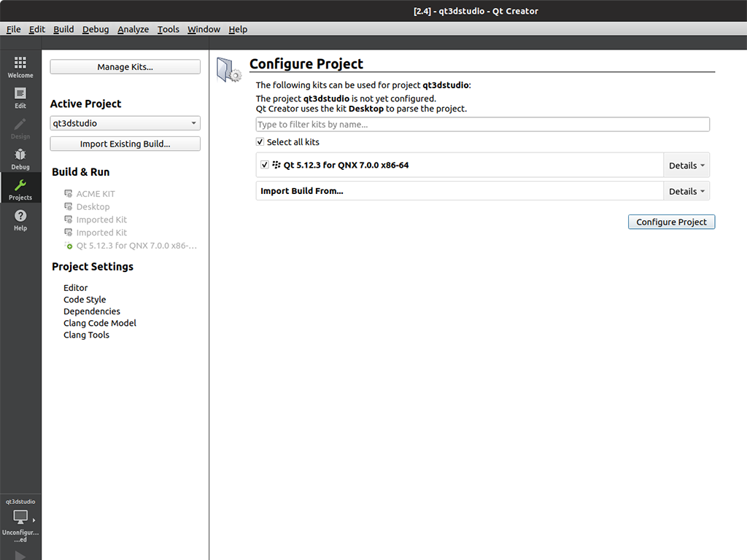
Task: Open Help mode question mark icon
Action: coord(20,219)
